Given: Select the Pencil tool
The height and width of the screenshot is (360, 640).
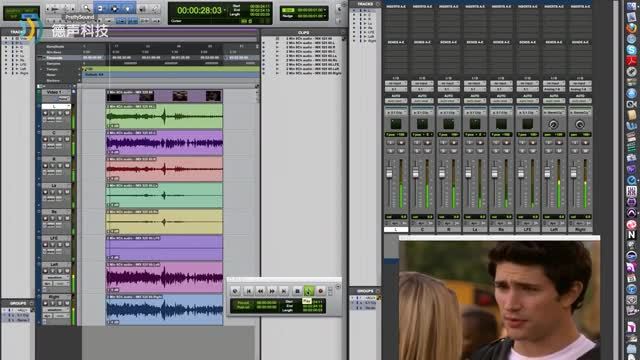Looking at the screenshot, I should [x=155, y=9].
